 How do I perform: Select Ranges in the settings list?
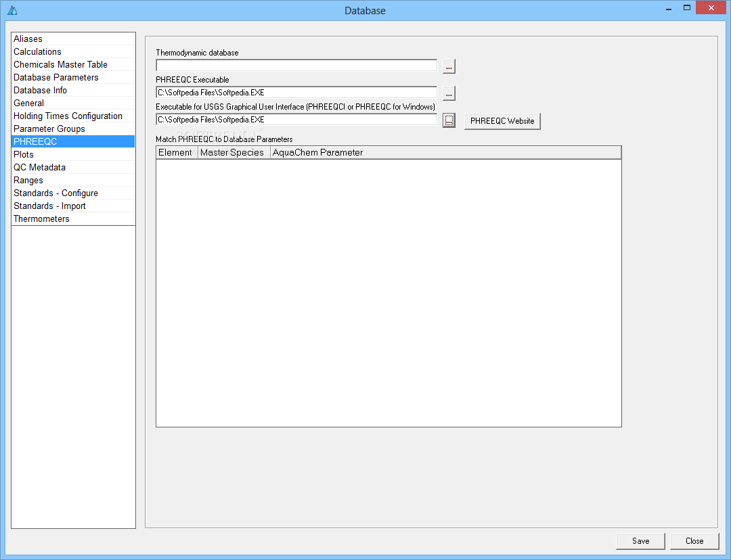73,181
